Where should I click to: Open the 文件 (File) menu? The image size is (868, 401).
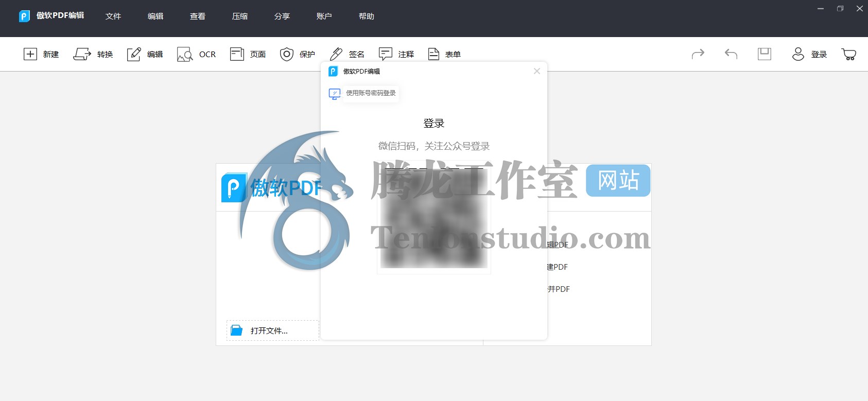[x=113, y=16]
